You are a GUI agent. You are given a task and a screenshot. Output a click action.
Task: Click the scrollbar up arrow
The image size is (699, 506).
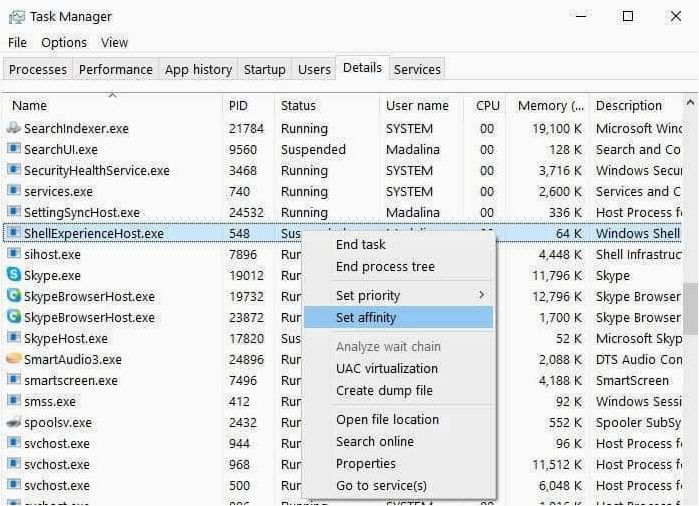coord(691,103)
